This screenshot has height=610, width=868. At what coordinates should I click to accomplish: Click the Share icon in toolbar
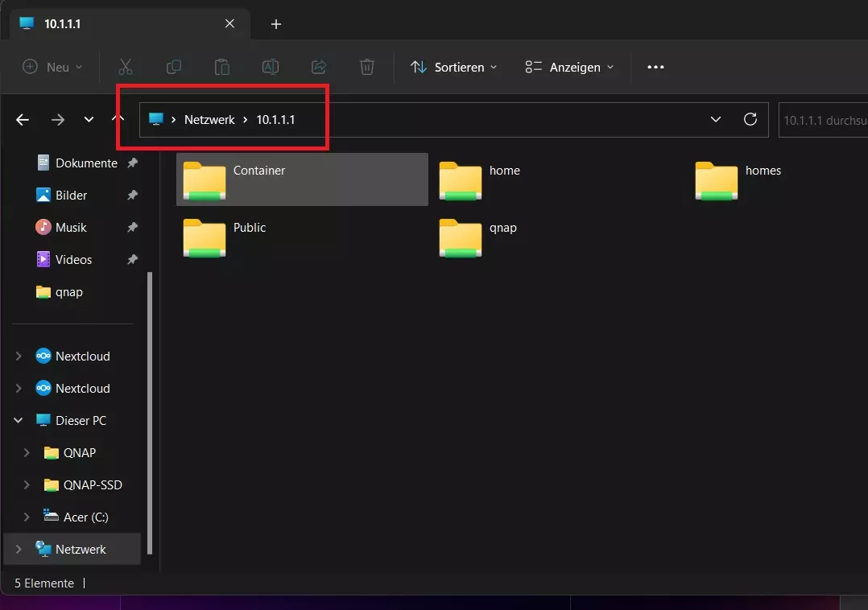tap(318, 68)
